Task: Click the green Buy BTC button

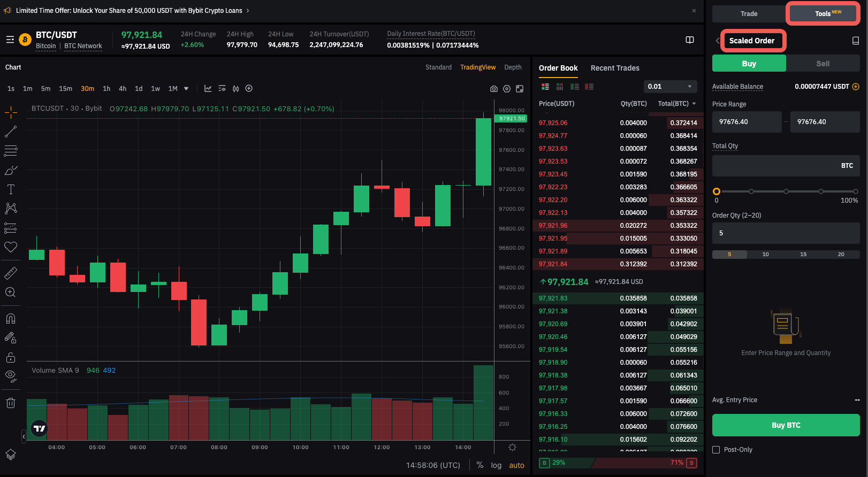Action: click(x=786, y=425)
